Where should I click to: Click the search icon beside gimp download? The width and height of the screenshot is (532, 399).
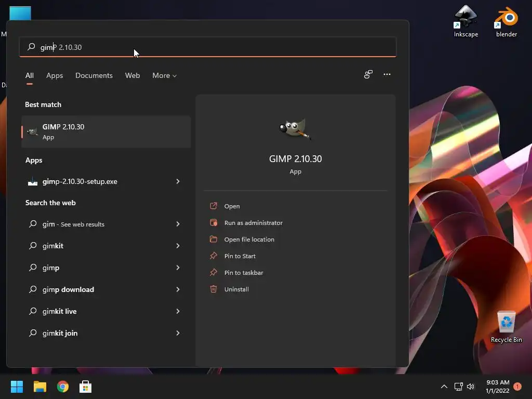click(33, 289)
